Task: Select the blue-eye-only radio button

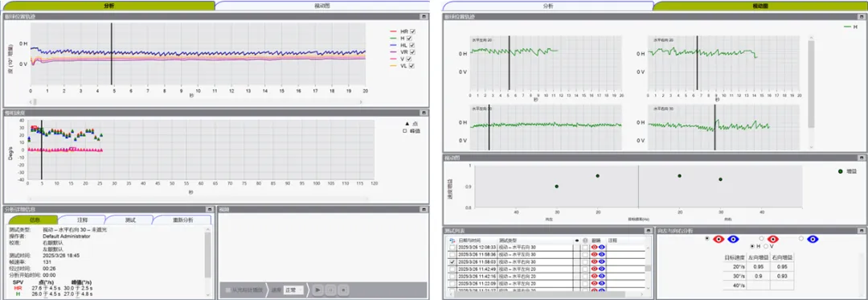Action: (800, 239)
